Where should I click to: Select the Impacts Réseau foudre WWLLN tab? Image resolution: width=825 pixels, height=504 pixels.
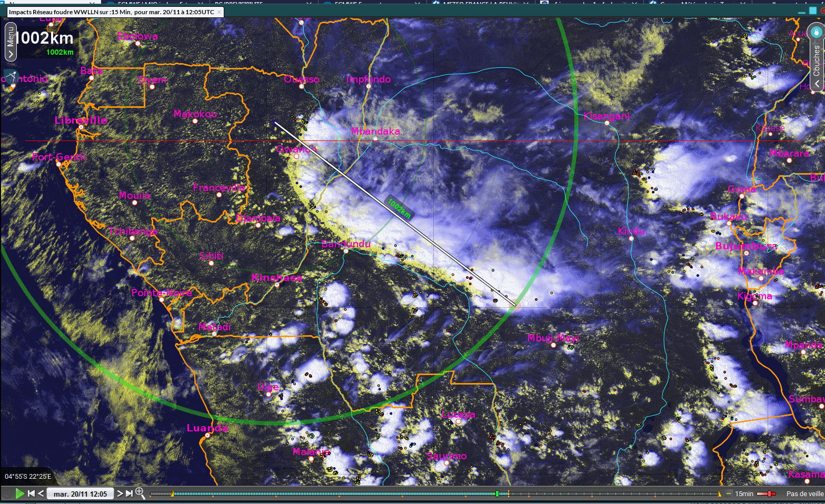[111, 12]
